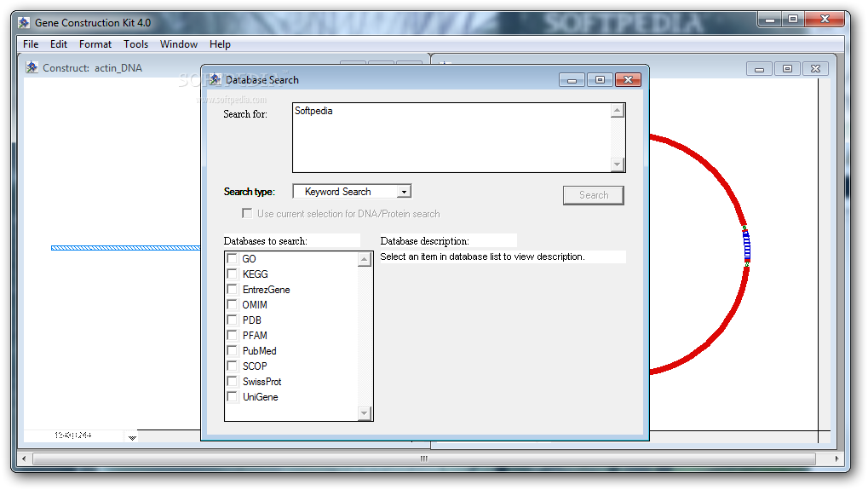Close the Gene Construction Kit main window

click(825, 20)
